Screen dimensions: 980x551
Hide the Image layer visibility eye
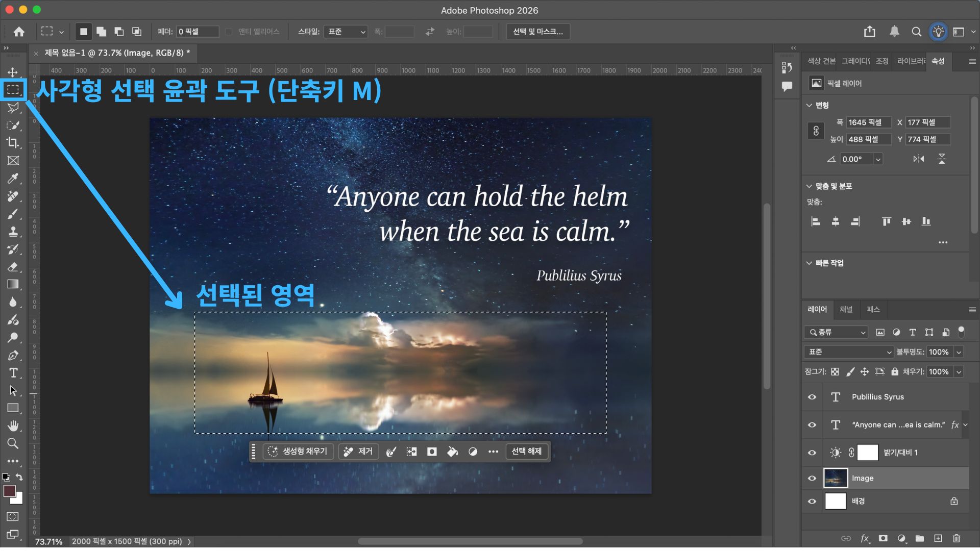[x=812, y=479]
